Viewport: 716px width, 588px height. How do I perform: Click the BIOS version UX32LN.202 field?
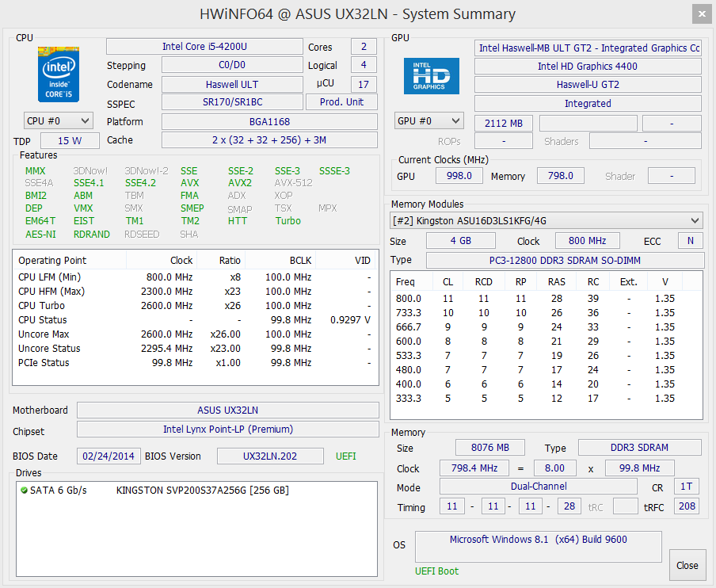pos(270,456)
